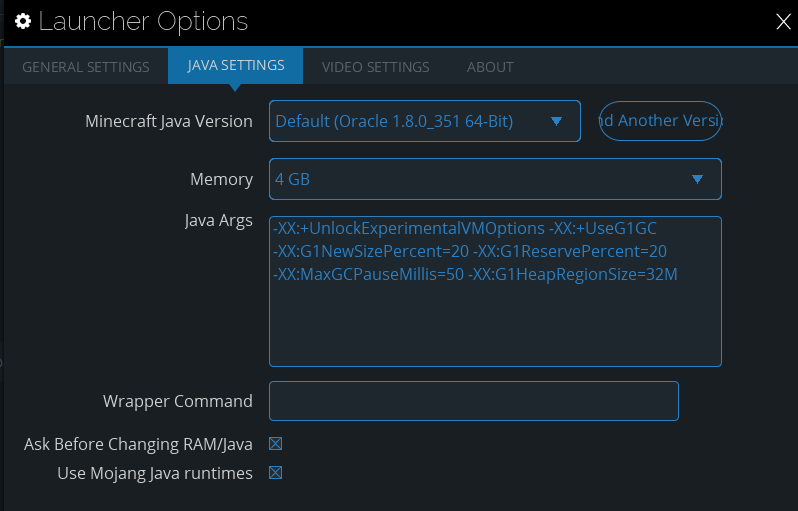Click the Java version dropdown arrow
Viewport: 798px width, 511px height.
[556, 122]
